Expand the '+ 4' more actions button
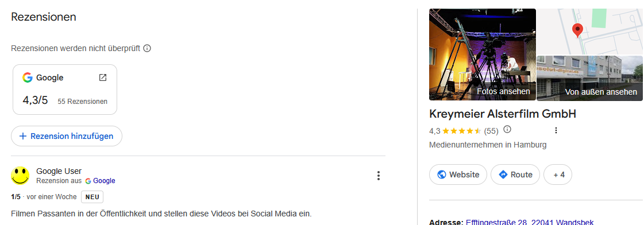Viewport: 644px width, 225px height. [x=558, y=174]
